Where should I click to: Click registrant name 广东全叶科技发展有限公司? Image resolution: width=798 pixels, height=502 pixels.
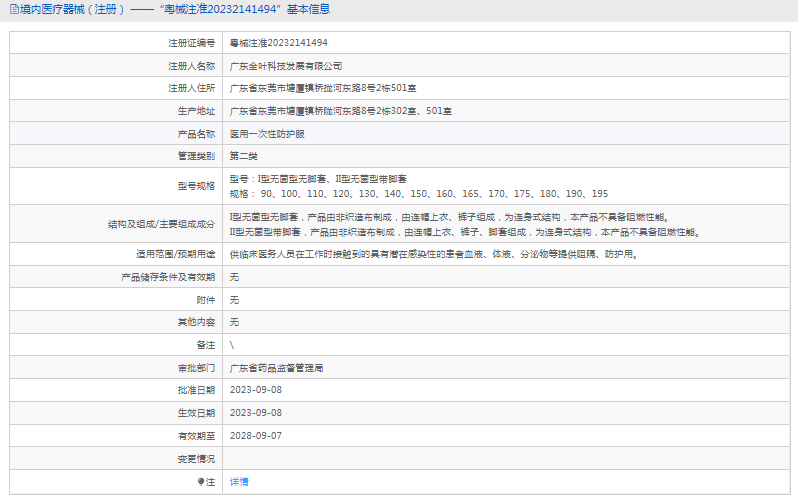pyautogui.click(x=286, y=66)
